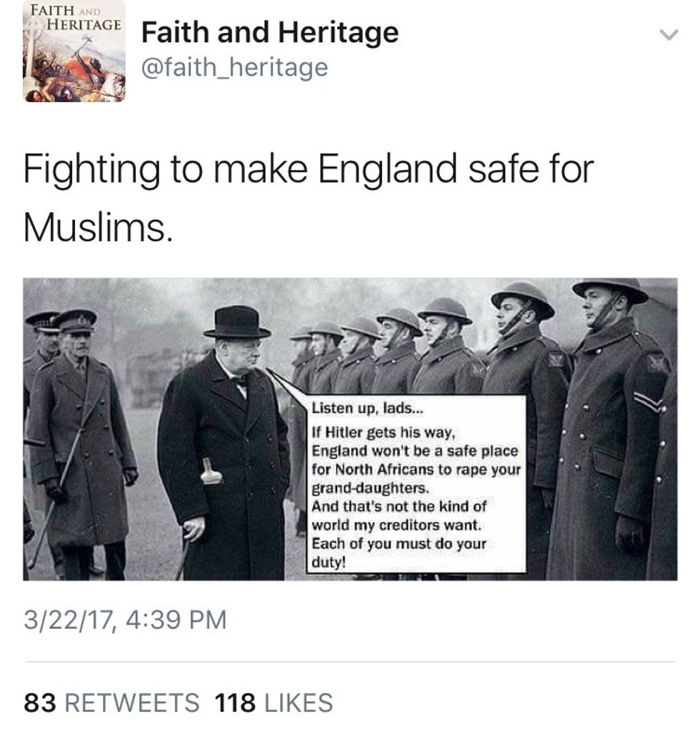Click the number 83 in the stats row
Screen dimensions: 700x731
[x=40, y=702]
